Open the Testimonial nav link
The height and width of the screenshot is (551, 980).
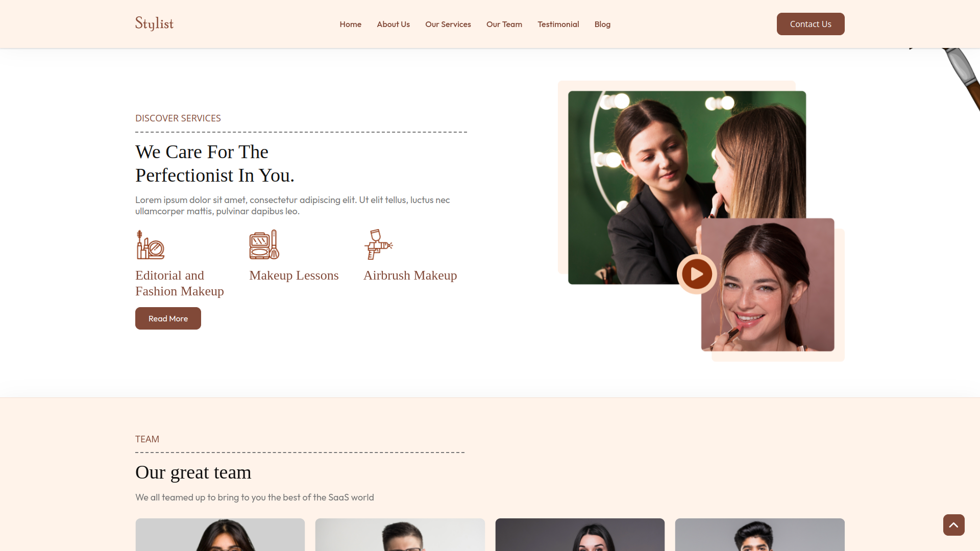558,24
